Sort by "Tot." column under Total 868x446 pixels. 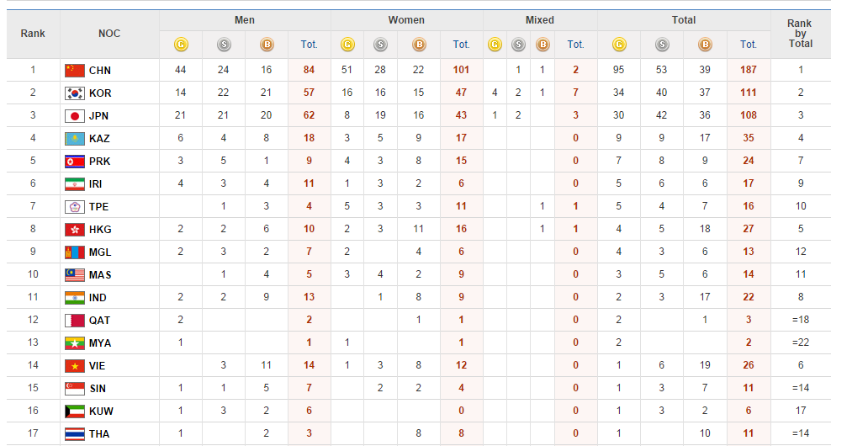coord(749,45)
